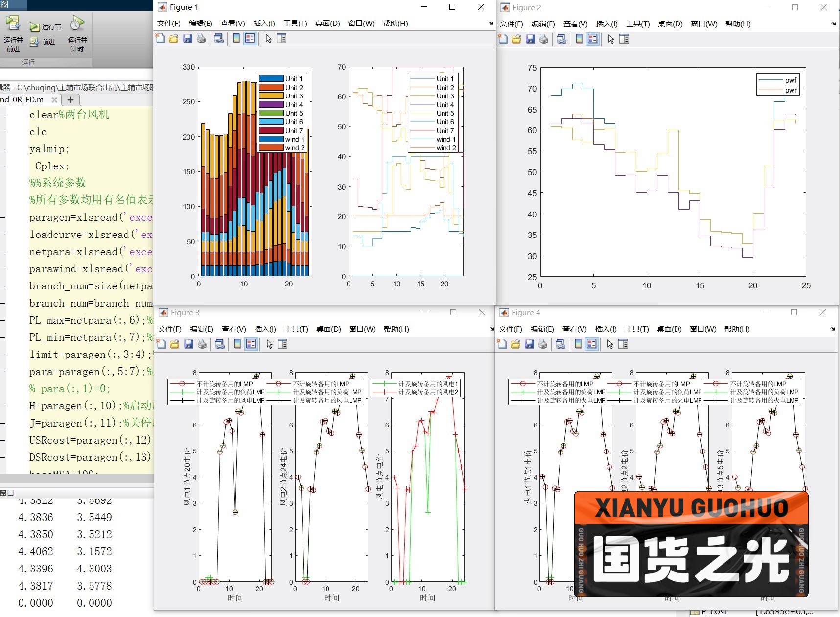Image resolution: width=840 pixels, height=617 pixels.
Task: Click wind 2 color swatch in bar chart legend
Action: click(x=271, y=147)
